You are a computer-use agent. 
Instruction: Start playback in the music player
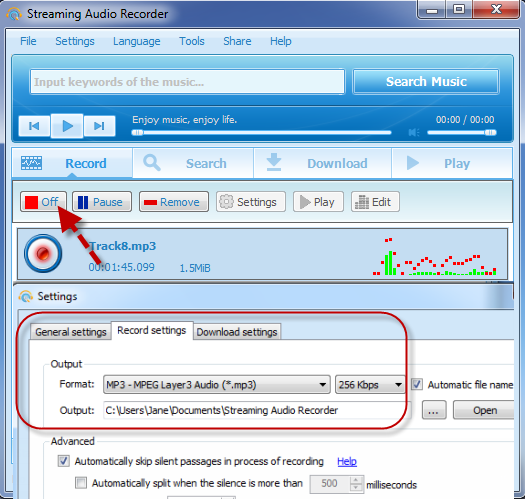pos(67,126)
